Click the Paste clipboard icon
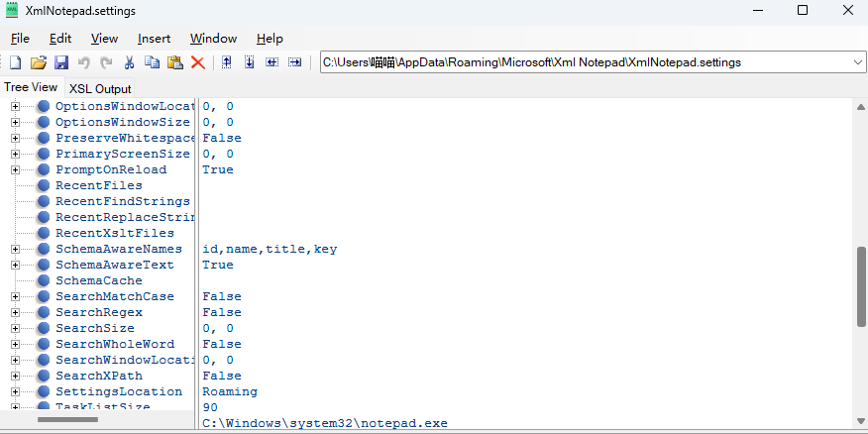This screenshot has height=434, width=868. click(x=175, y=62)
